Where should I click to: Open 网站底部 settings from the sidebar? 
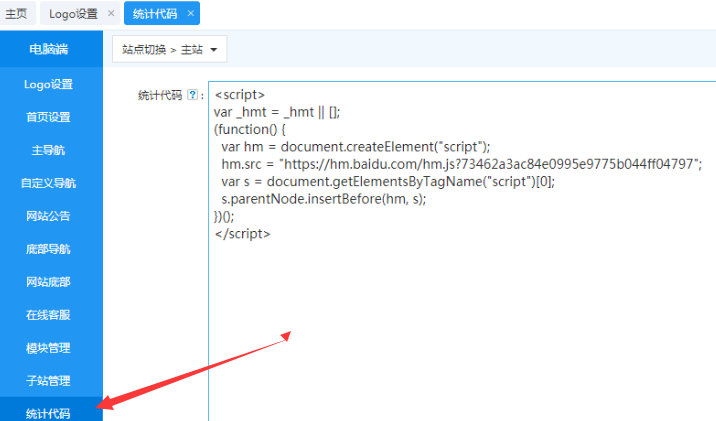pyautogui.click(x=50, y=282)
